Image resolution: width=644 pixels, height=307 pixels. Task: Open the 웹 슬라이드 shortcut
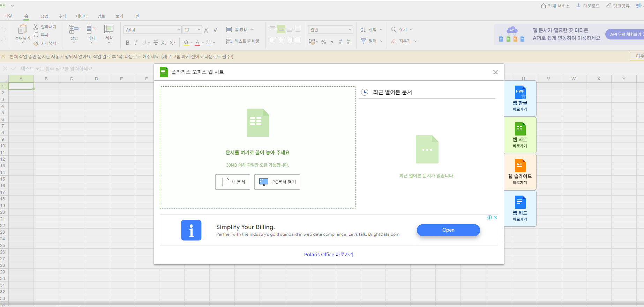tap(520, 172)
